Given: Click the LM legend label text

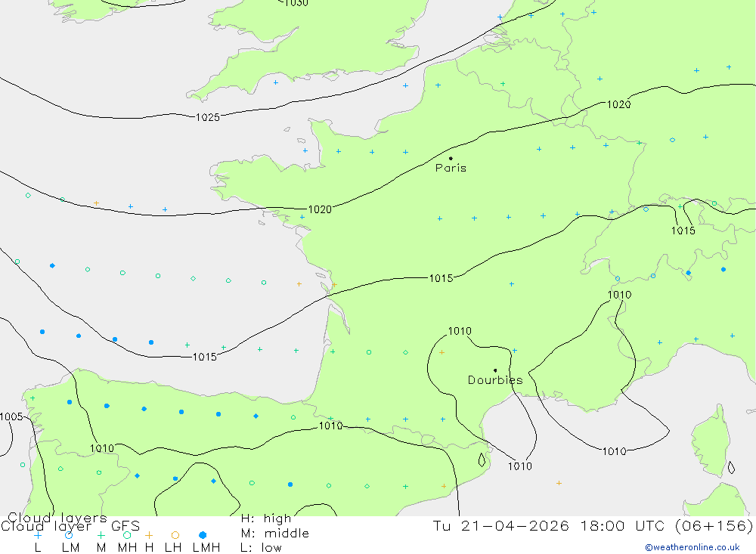Looking at the screenshot, I should (70, 548).
